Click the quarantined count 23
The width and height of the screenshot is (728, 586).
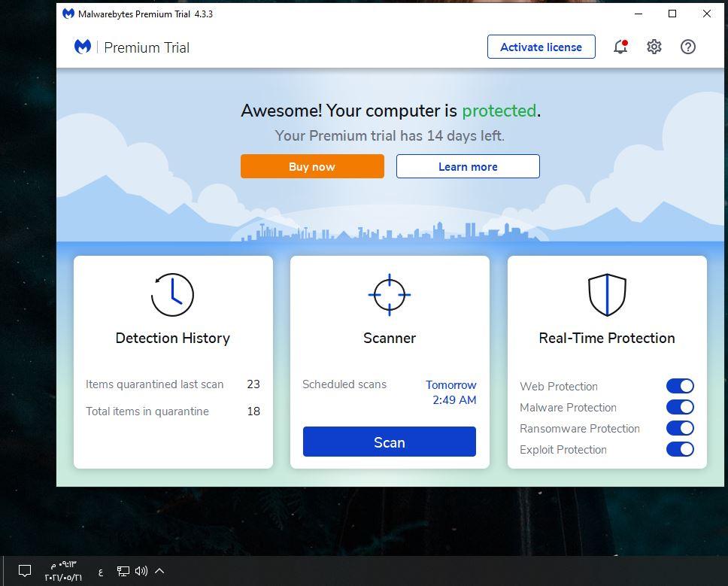(253, 384)
